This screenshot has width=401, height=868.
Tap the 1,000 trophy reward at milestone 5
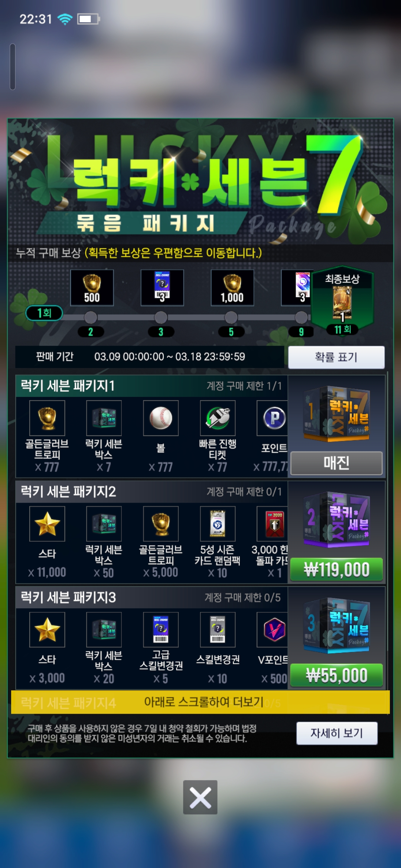(x=232, y=288)
